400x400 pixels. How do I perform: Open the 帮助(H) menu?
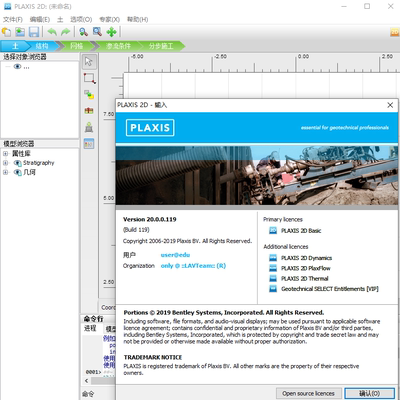(137, 19)
